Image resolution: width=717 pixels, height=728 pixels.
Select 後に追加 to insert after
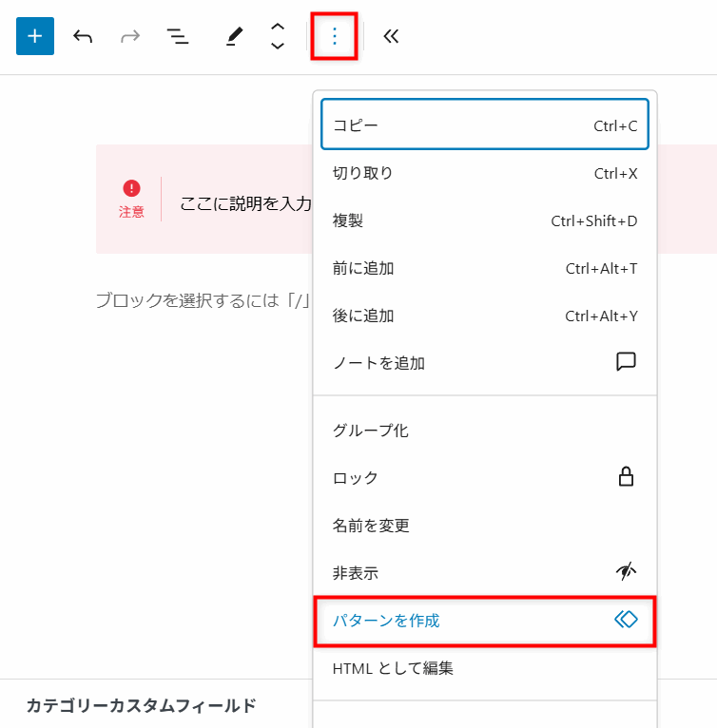click(484, 316)
